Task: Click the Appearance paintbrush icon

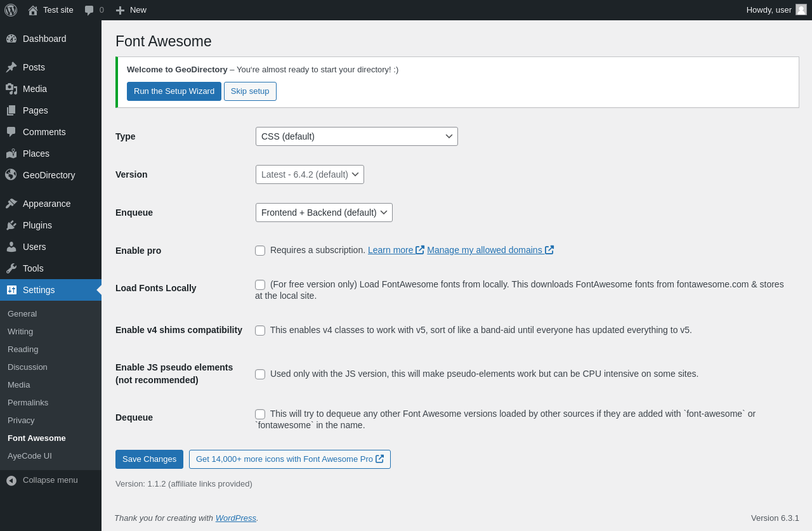Action: click(x=11, y=204)
